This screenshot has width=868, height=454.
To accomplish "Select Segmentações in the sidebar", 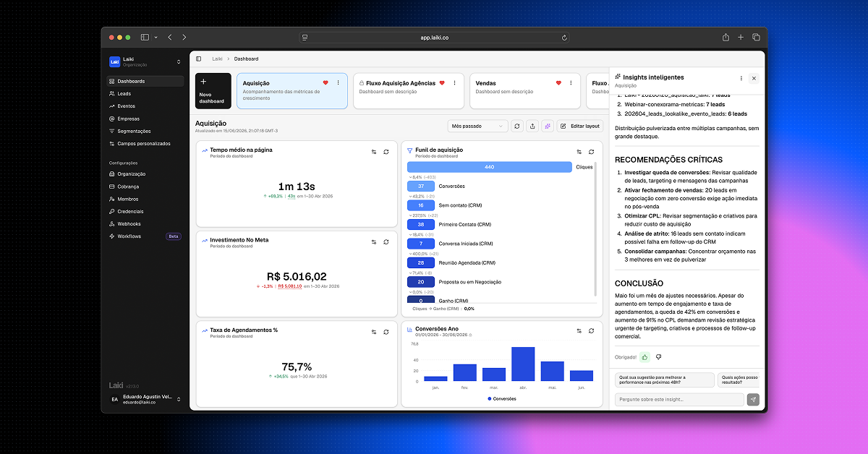I will (145, 131).
